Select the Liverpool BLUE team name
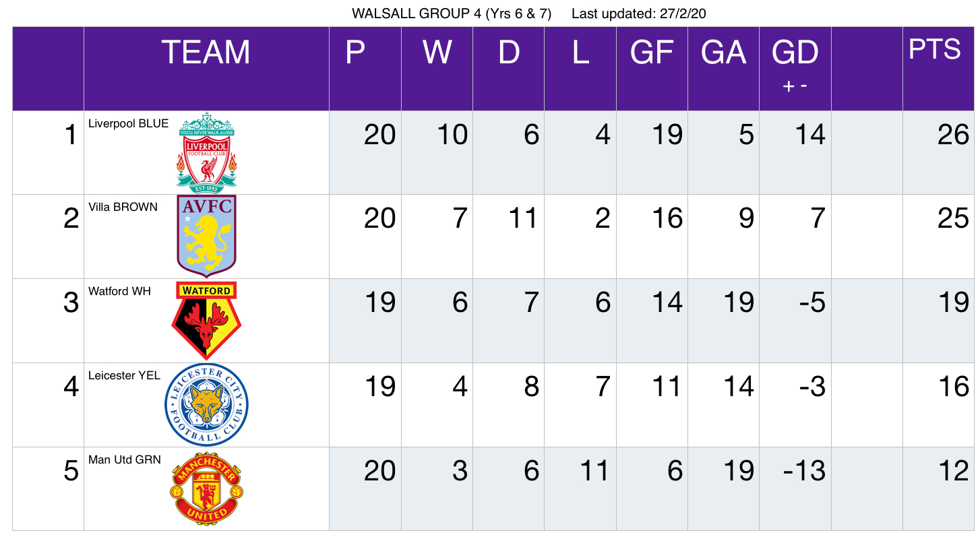Image resolution: width=980 pixels, height=537 pixels. 128,123
